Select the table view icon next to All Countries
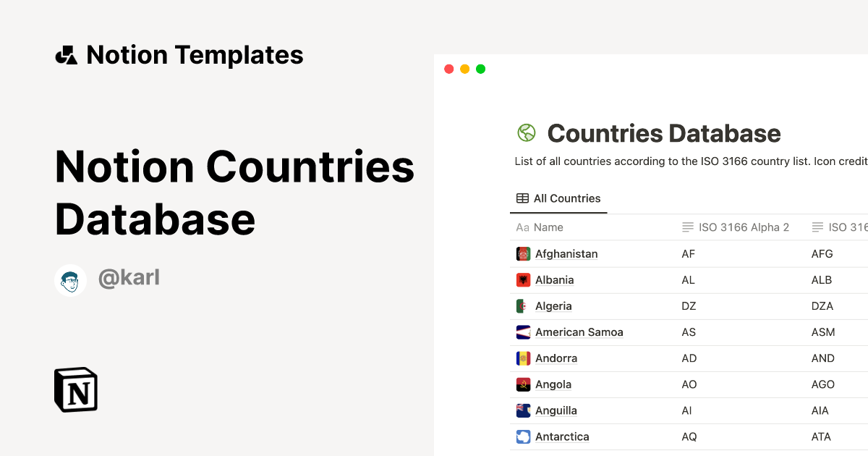Viewport: 868px width, 456px height. coord(521,198)
